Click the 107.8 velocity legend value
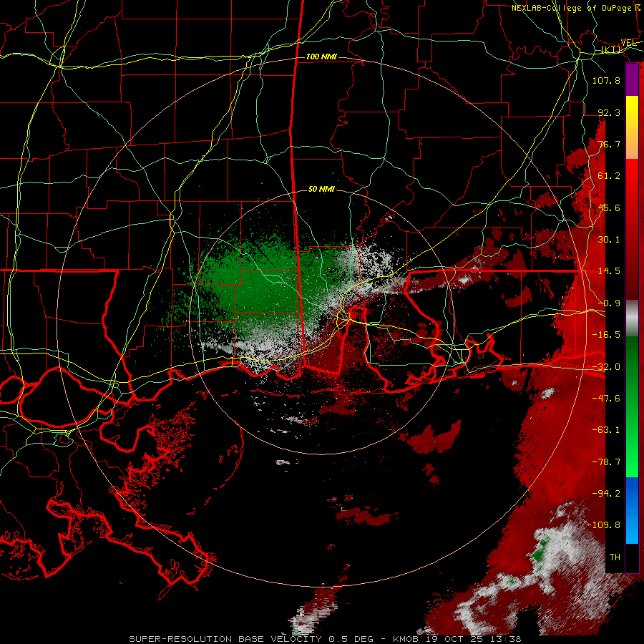 pyautogui.click(x=606, y=80)
